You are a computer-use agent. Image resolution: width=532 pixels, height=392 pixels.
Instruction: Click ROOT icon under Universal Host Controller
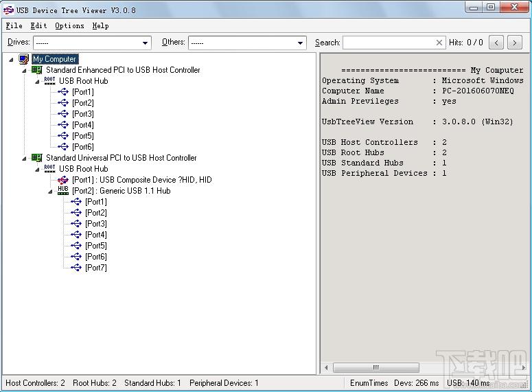tap(49, 169)
